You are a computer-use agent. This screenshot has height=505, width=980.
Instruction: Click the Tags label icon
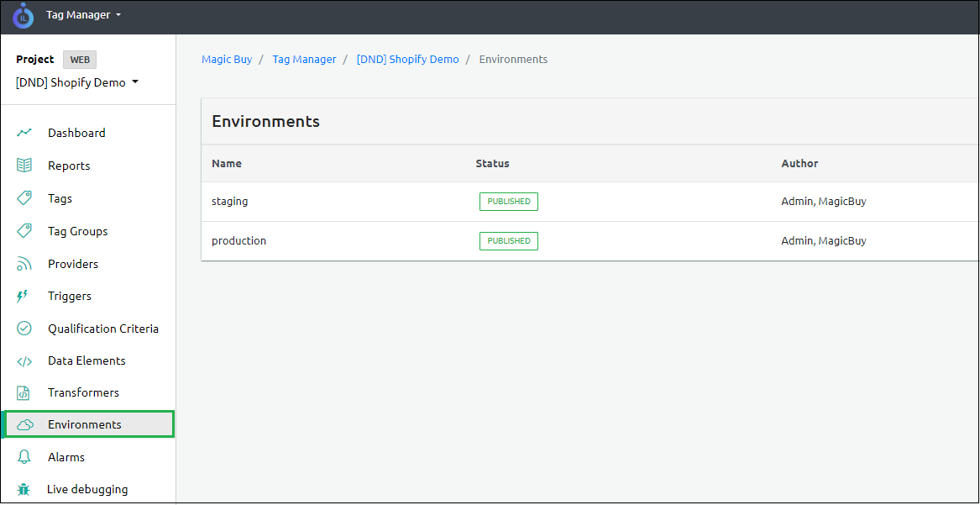(x=24, y=198)
